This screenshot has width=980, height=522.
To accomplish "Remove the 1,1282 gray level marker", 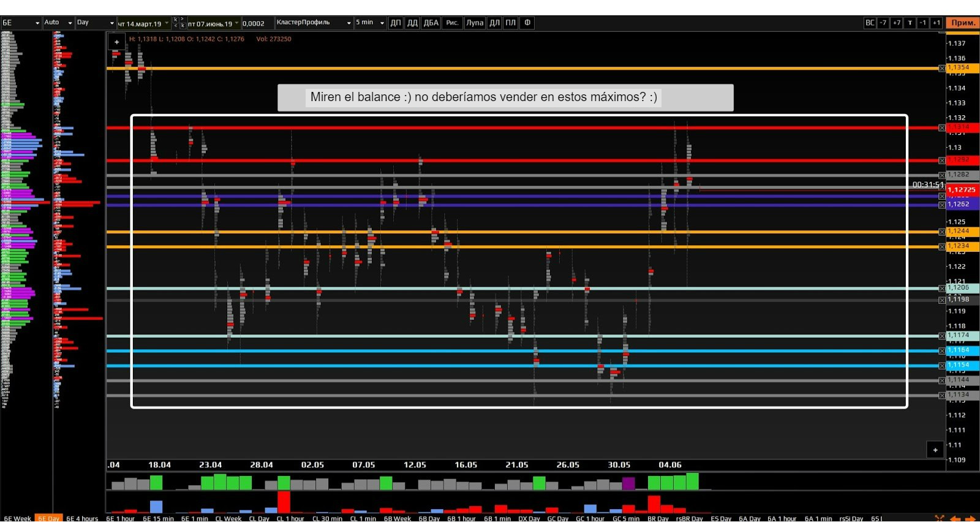I will 942,175.
